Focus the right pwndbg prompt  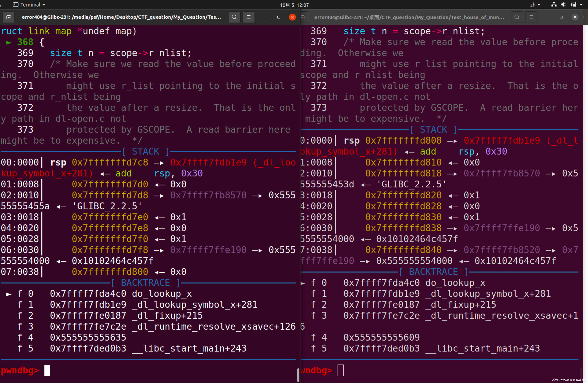(340, 370)
